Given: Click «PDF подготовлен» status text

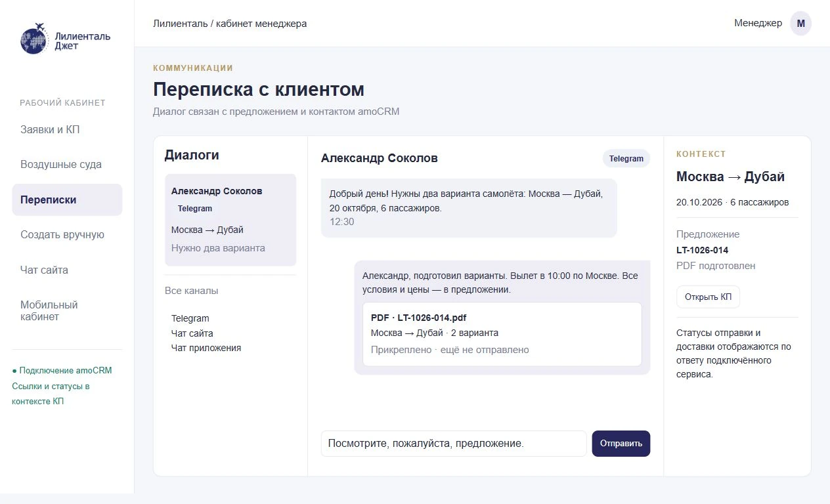Looking at the screenshot, I should click(x=716, y=266).
